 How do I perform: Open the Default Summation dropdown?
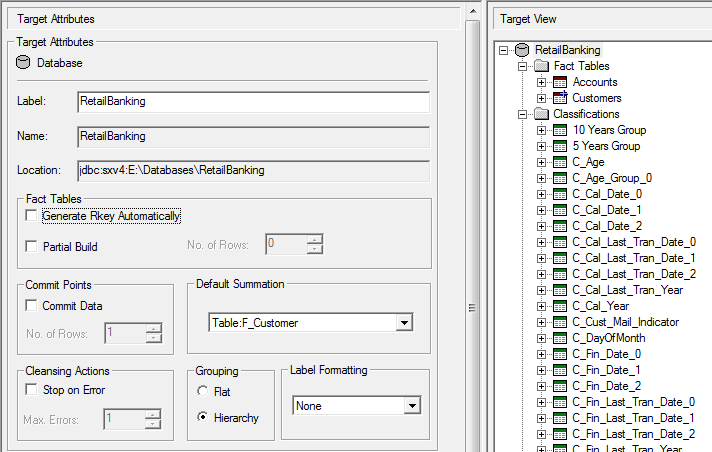403,323
